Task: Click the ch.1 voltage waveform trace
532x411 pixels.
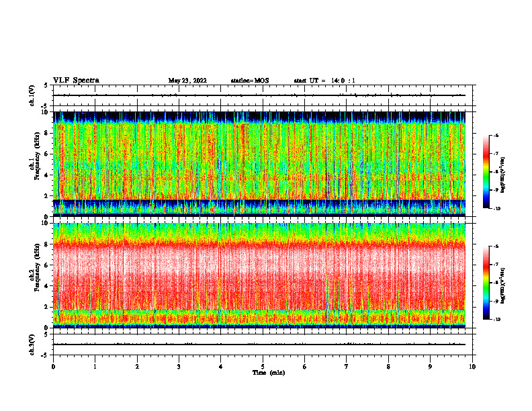Action: 259,95
